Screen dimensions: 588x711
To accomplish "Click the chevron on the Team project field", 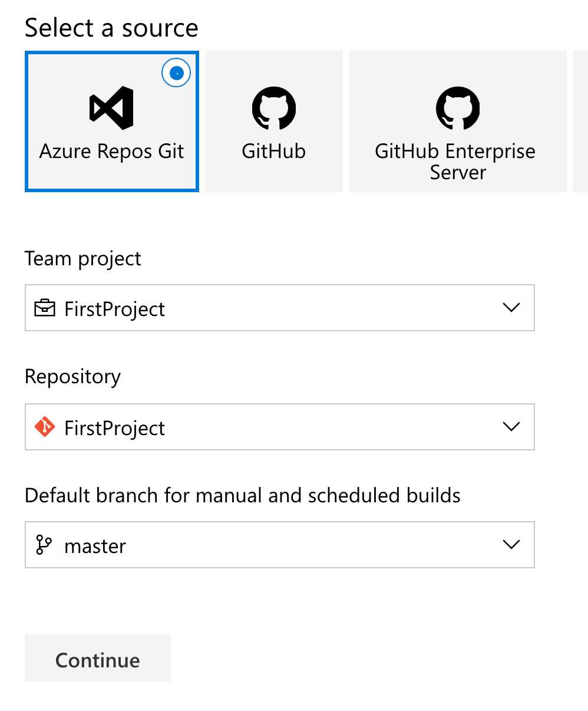I will [511, 307].
